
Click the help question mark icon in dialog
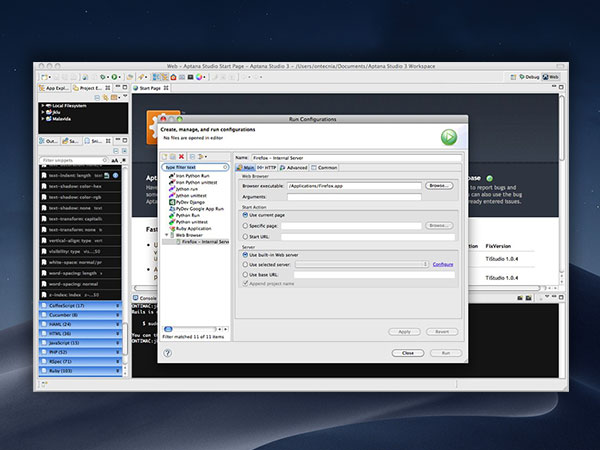[x=168, y=353]
